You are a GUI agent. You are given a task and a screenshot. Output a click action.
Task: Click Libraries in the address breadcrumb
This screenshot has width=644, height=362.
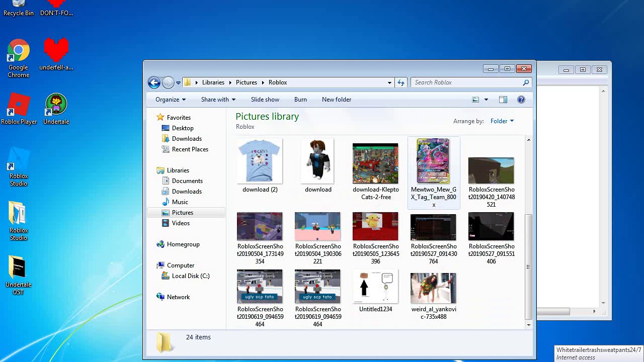tap(213, 82)
